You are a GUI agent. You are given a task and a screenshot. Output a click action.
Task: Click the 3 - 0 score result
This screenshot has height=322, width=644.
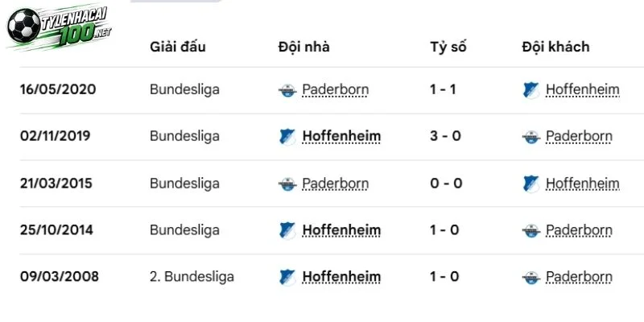coord(445,136)
